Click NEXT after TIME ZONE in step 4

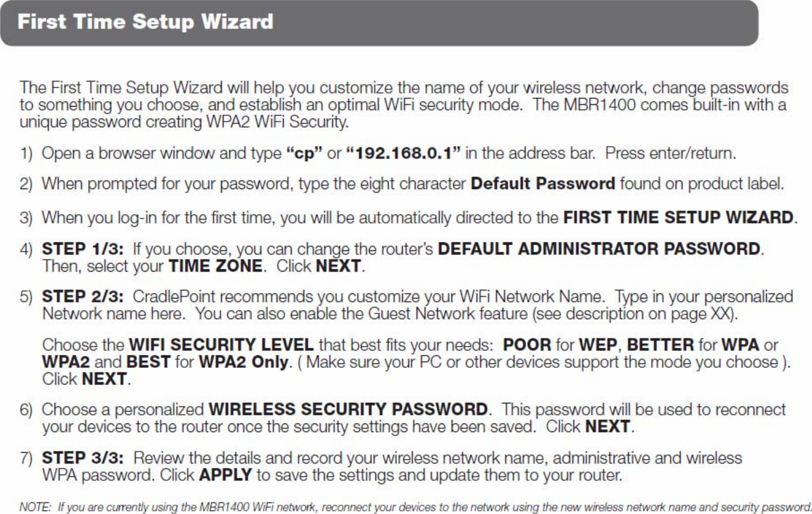pyautogui.click(x=339, y=266)
